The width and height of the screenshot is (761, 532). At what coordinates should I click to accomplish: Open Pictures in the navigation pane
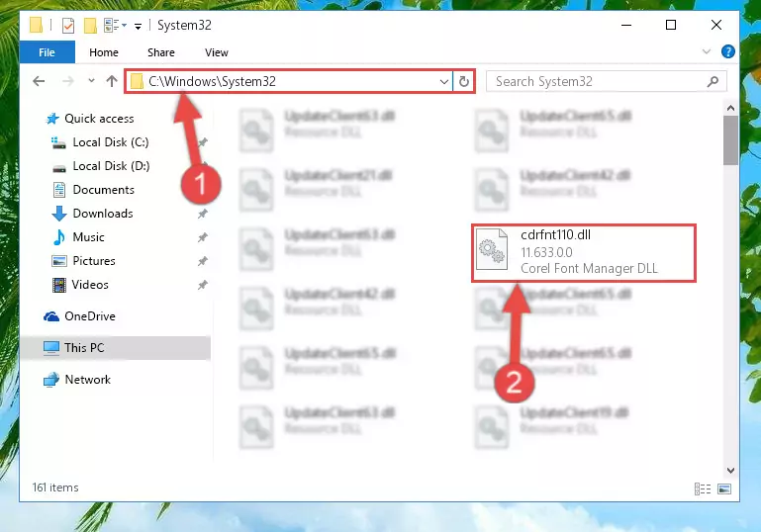(x=94, y=261)
